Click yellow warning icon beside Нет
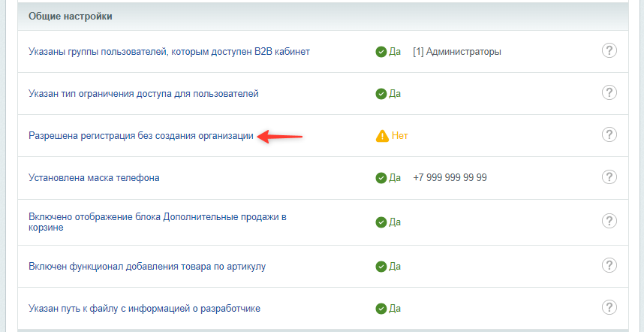Screen dimensions: 644x332 [381, 136]
